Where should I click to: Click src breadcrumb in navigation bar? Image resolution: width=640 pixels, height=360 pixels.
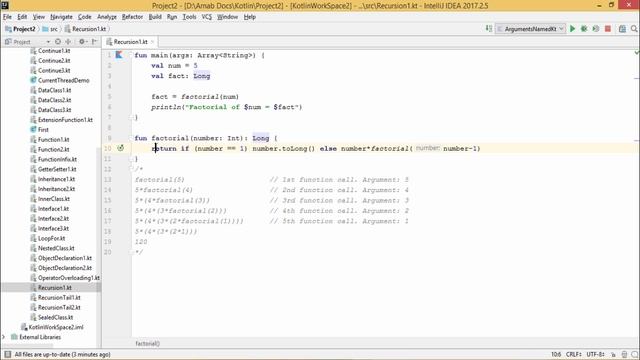50,29
